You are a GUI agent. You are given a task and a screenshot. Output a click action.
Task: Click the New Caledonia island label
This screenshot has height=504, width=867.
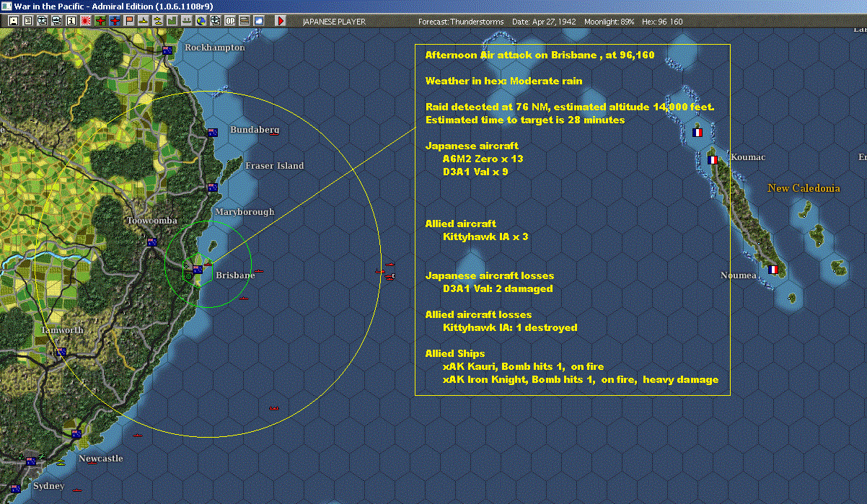(804, 188)
